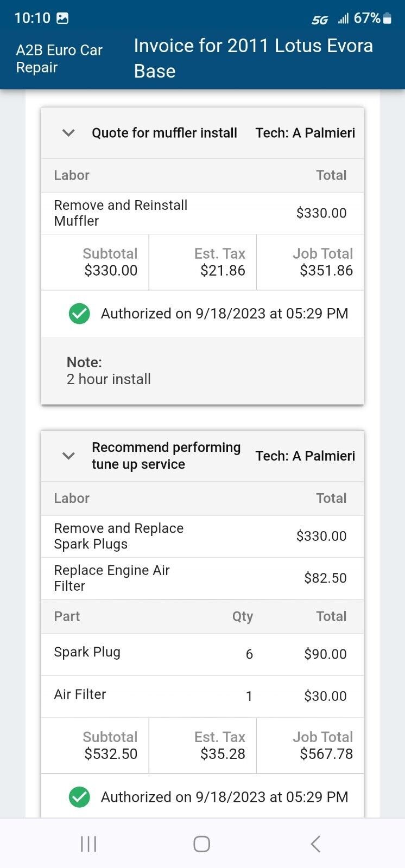Tap the picture notification icon in status bar
Screen dimensions: 405x868
tap(63, 18)
